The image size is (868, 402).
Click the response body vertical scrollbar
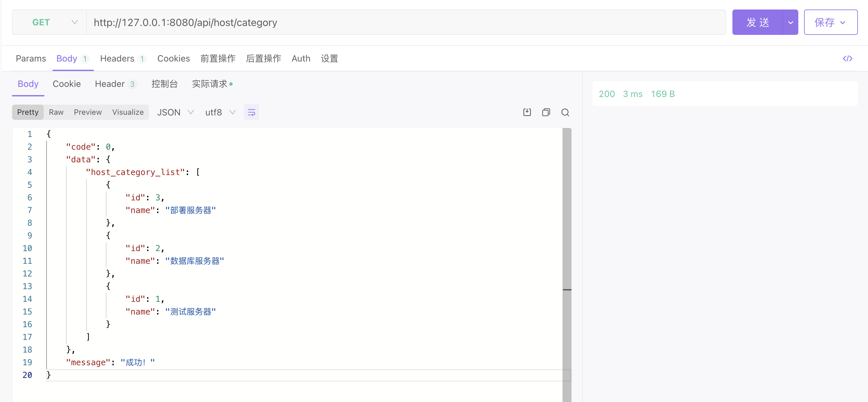pos(567,209)
